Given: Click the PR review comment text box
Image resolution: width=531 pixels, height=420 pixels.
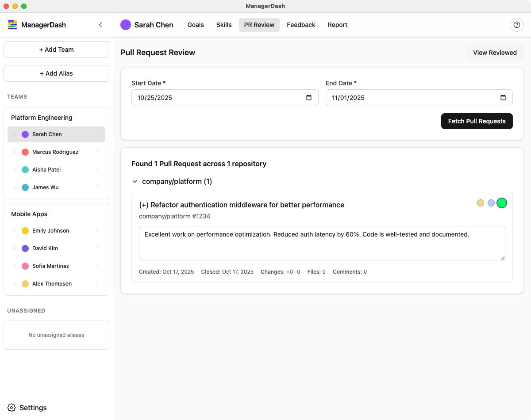Looking at the screenshot, I should [322, 243].
